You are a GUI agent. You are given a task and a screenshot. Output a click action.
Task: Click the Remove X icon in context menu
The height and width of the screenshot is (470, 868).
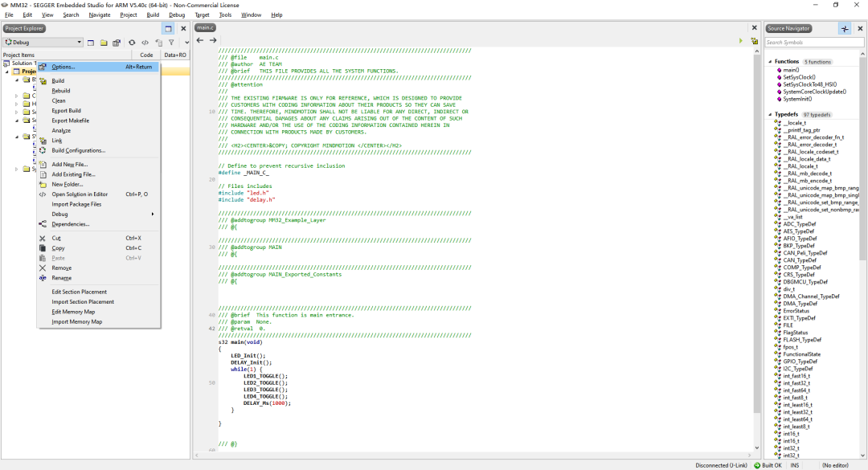[43, 268]
